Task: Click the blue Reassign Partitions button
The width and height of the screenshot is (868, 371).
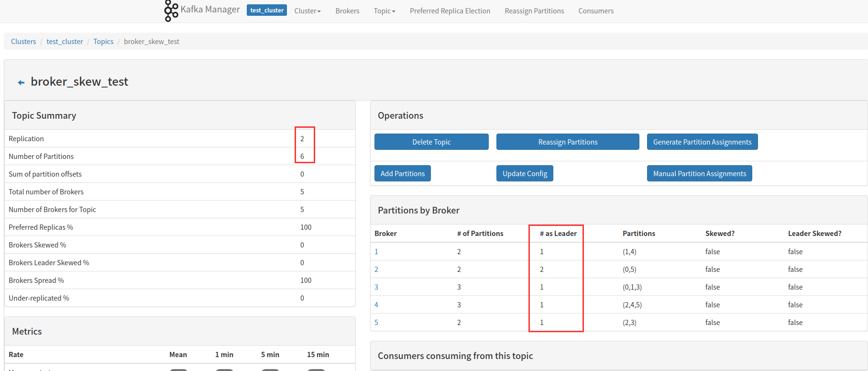Action: click(x=568, y=142)
